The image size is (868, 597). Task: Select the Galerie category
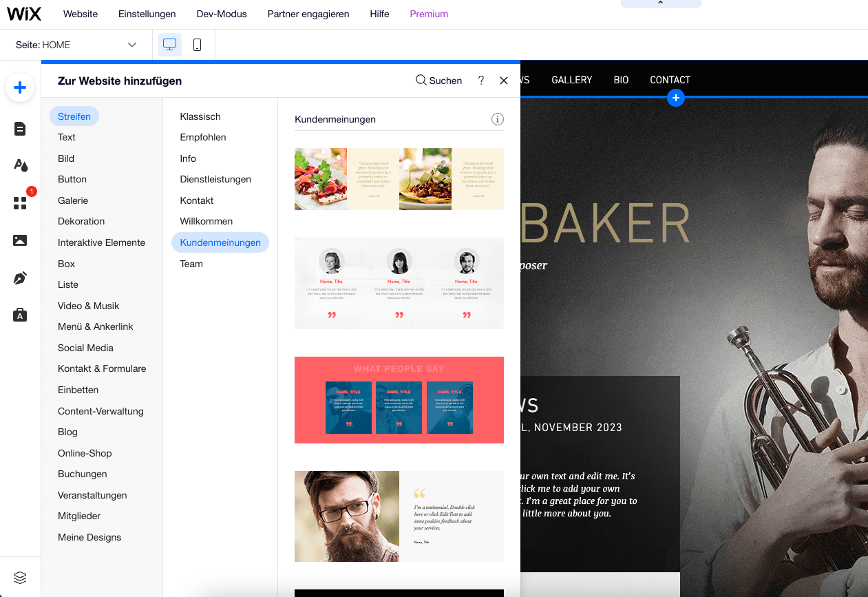73,200
